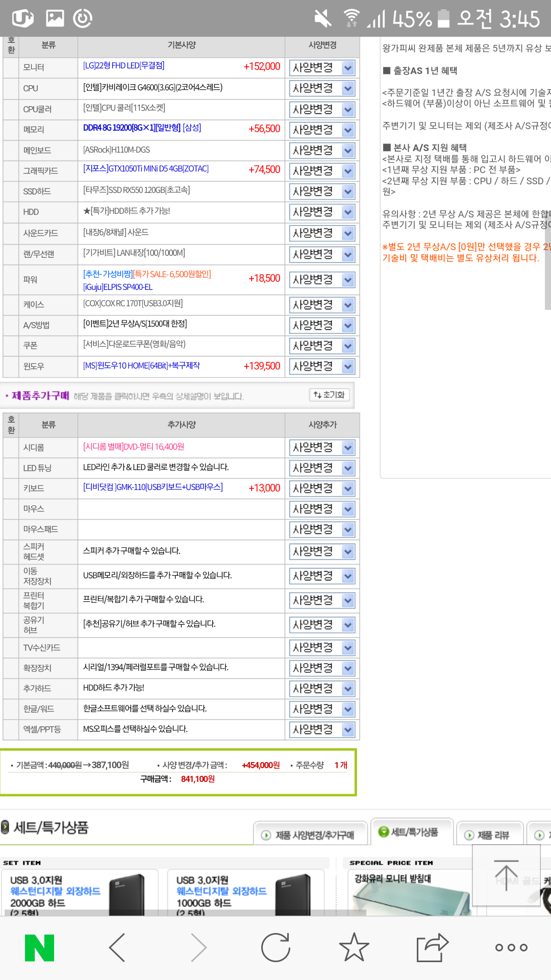This screenshot has width=551, height=980.
Task: Open the 2000GB 웨스턴디지털 외장하드 set item
Action: 79,892
